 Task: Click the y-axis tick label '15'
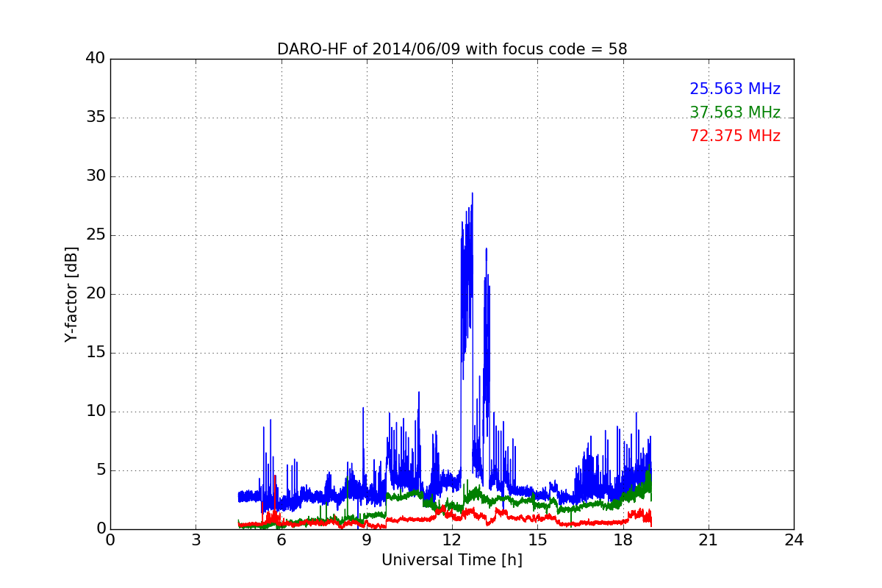point(96,352)
